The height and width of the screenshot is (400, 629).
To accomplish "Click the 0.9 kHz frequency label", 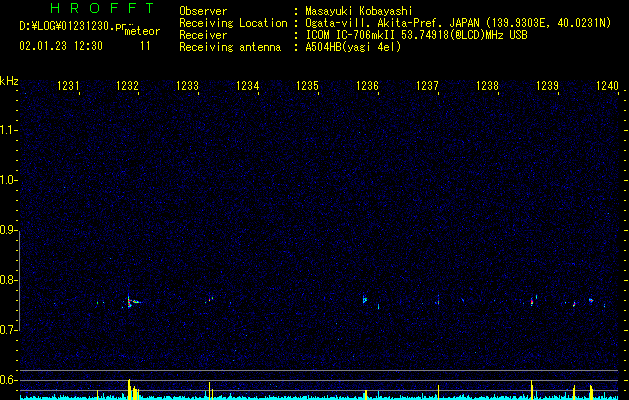I will coord(8,230).
